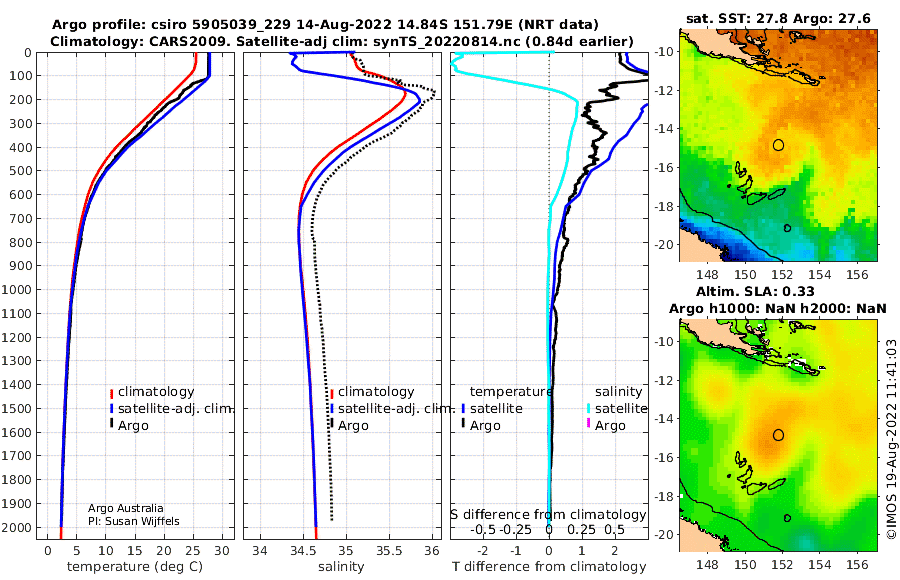Click 'T difference from climatology' axis label
Screen dimensions: 900x580
pyautogui.click(x=549, y=566)
